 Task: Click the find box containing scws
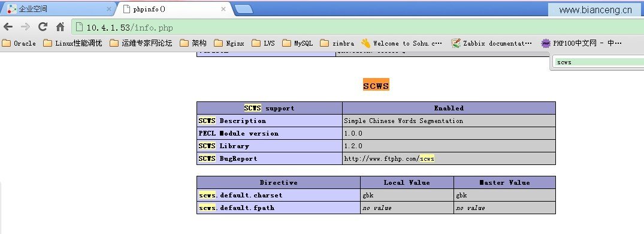(x=599, y=62)
